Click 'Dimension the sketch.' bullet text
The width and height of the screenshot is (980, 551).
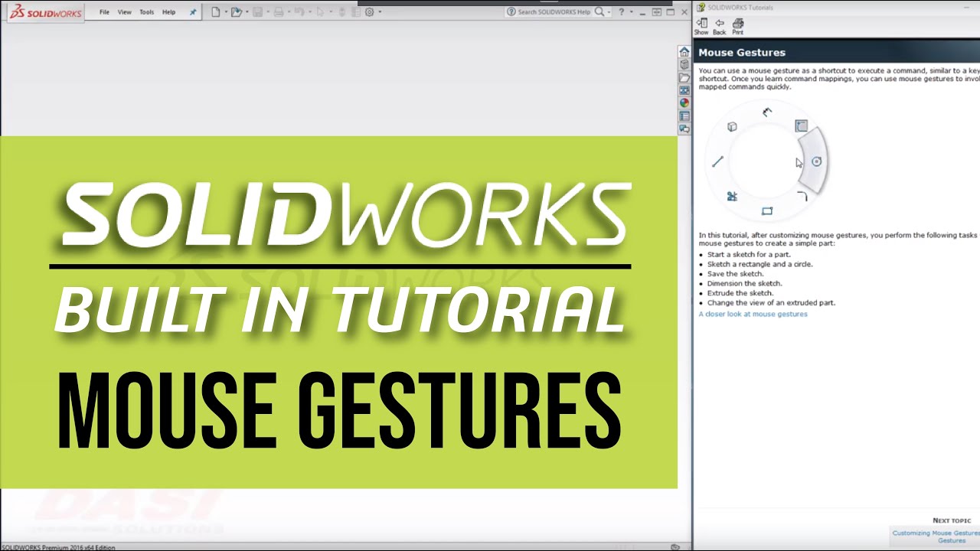pos(744,283)
